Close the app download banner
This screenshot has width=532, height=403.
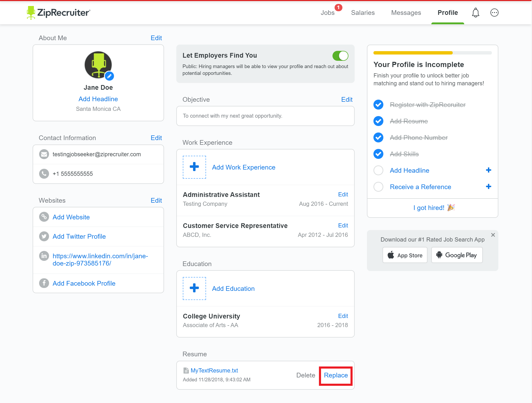pos(493,235)
